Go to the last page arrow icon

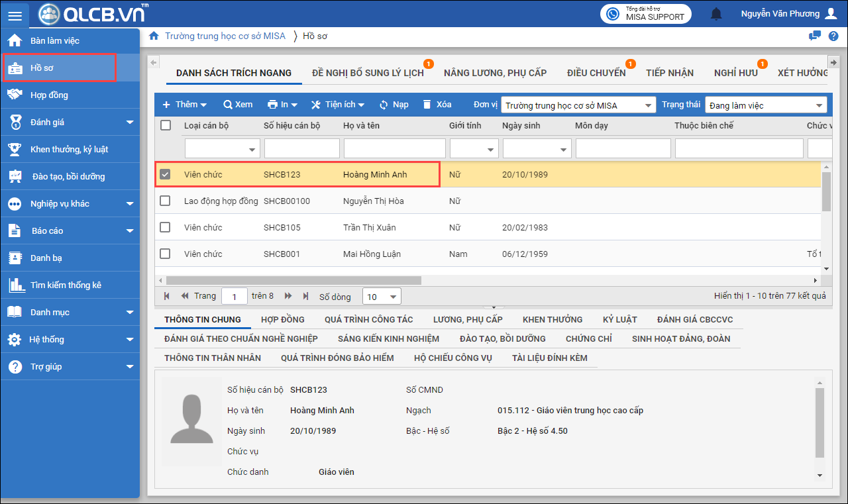(x=305, y=296)
